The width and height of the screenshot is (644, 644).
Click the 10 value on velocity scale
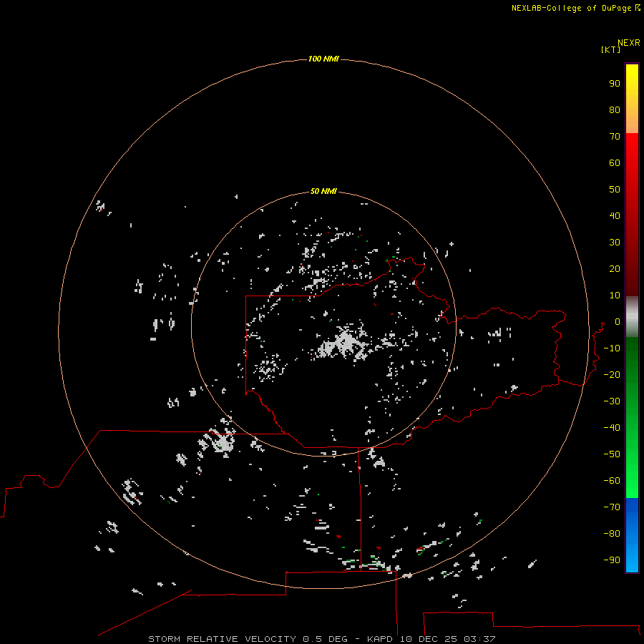(615, 296)
